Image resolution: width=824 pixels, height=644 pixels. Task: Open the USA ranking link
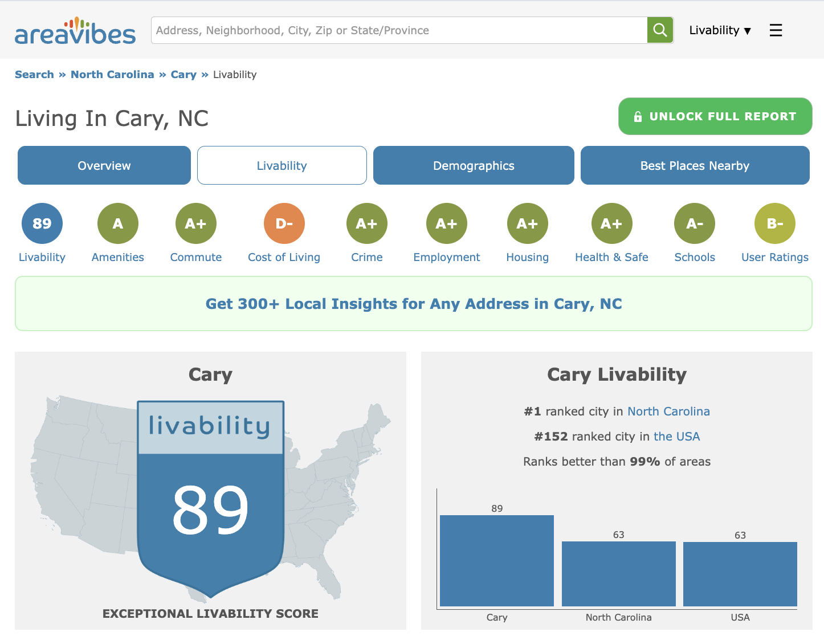[x=677, y=437]
